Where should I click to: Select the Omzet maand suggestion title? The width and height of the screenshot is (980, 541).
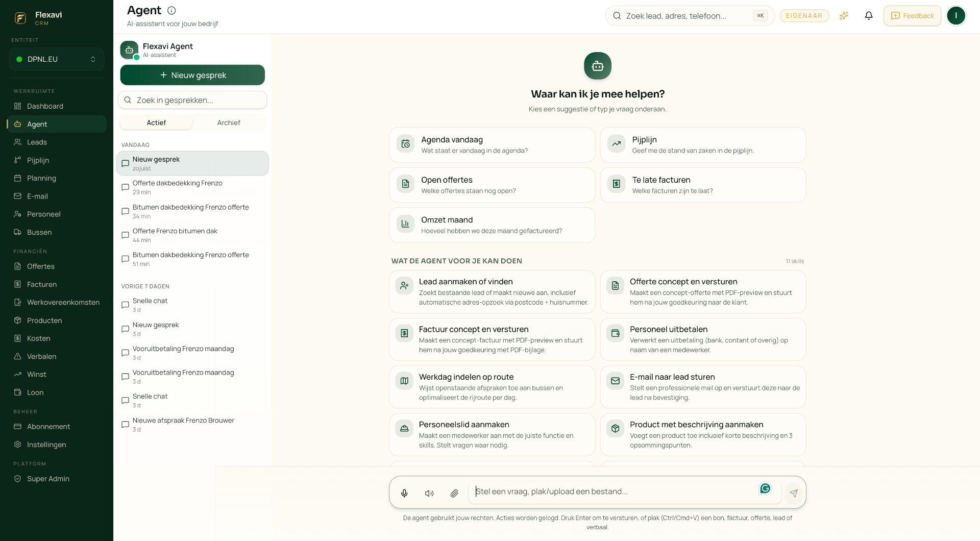tap(447, 220)
